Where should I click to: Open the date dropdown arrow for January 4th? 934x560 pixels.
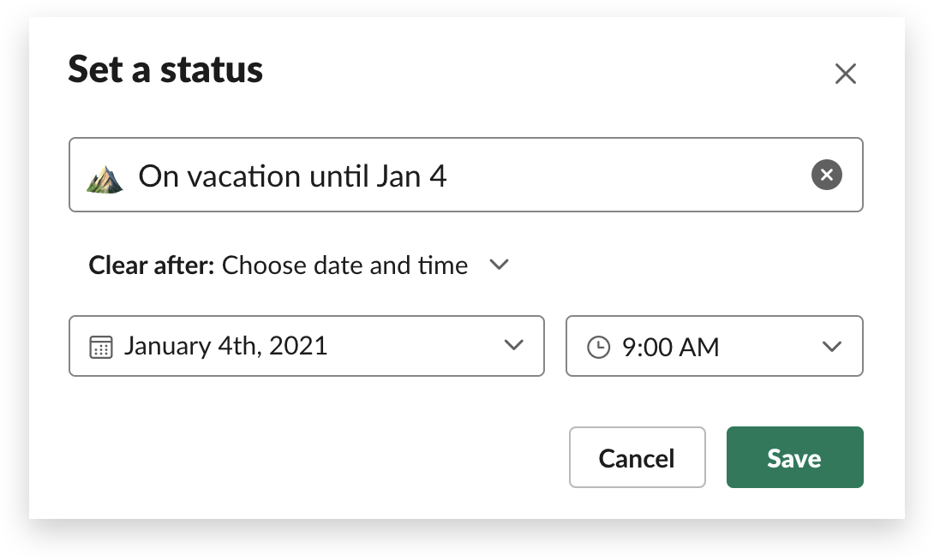(x=513, y=346)
